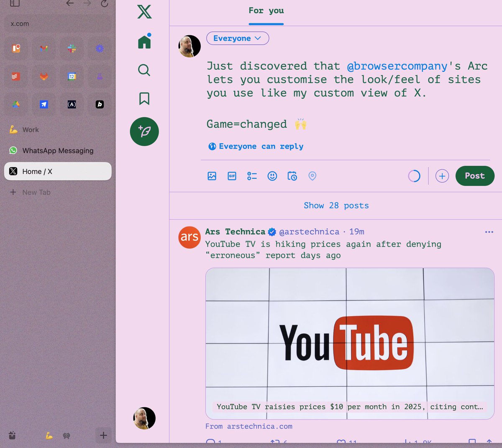
Task: Click the X logo
Action: pyautogui.click(x=144, y=11)
